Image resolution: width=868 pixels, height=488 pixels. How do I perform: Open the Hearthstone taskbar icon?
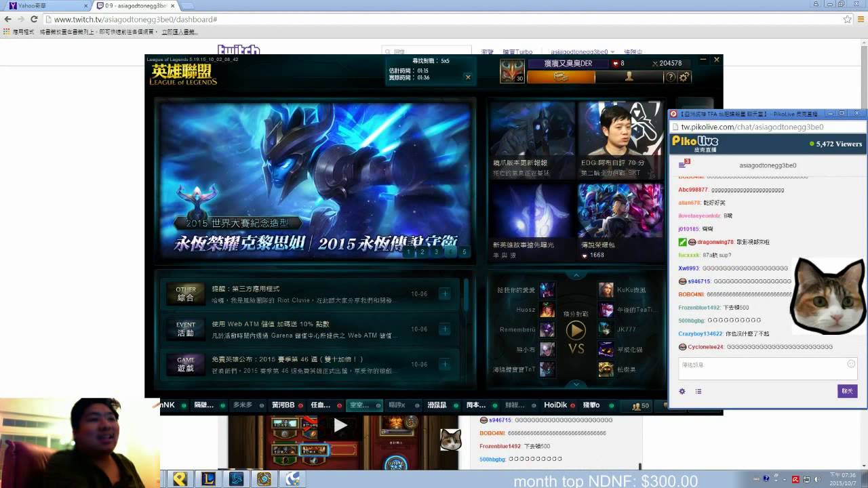pos(264,479)
